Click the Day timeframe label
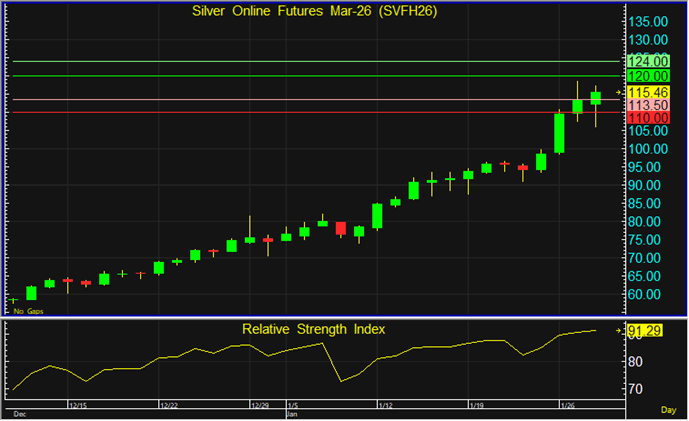Image resolution: width=689 pixels, height=421 pixels. (x=668, y=410)
